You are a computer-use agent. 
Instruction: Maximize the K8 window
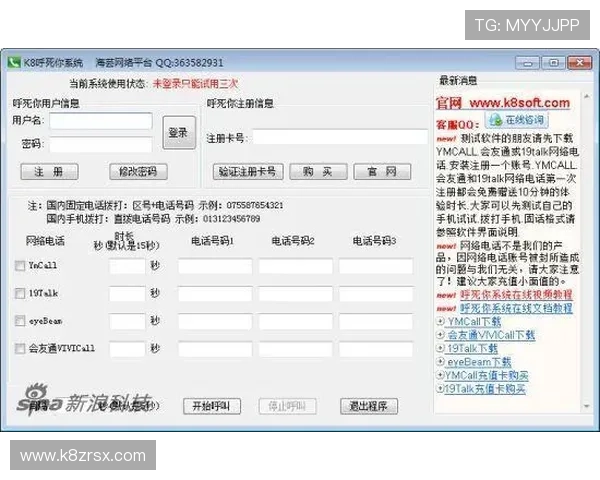[x=553, y=63]
